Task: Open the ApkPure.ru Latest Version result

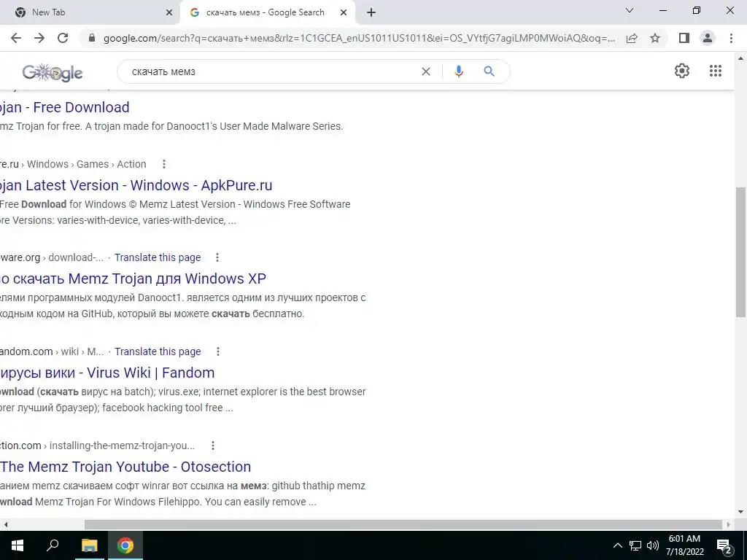Action: tap(136, 185)
